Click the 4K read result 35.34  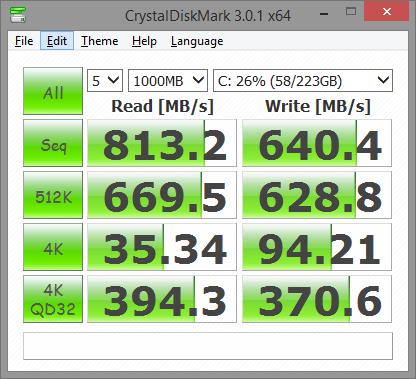(162, 247)
